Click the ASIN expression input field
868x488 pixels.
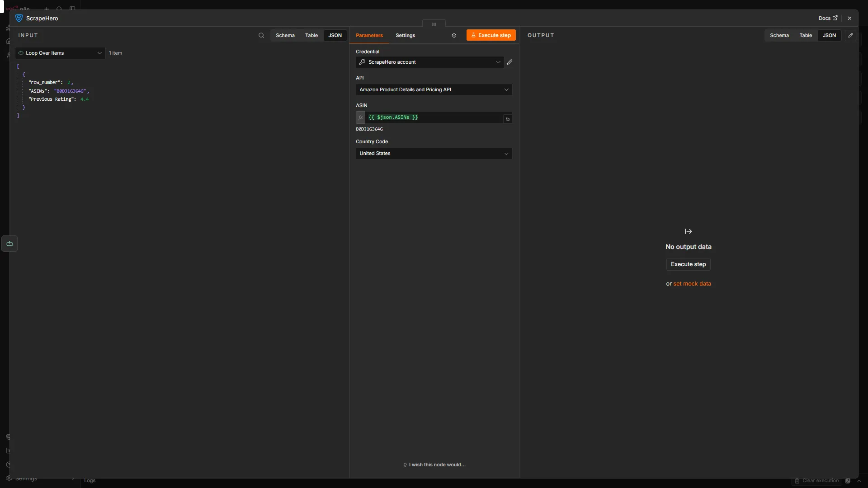point(433,117)
